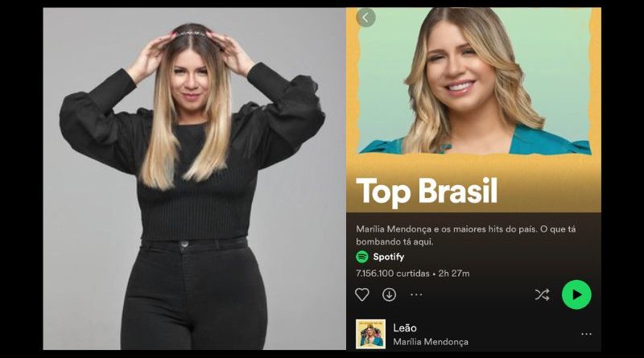Click the Leão album art thumbnail
The width and height of the screenshot is (644, 358).
370,334
